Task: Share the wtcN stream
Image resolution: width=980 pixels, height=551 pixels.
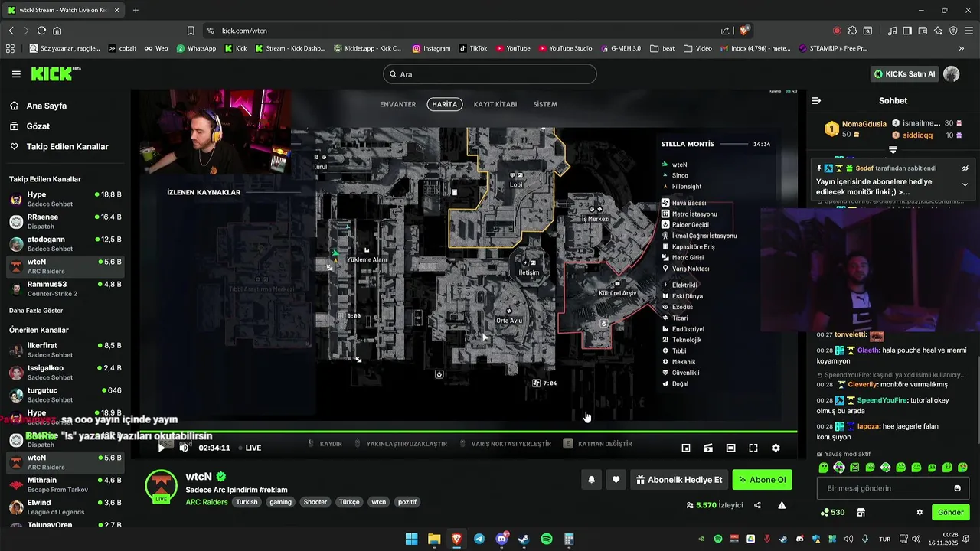Action: pos(757,505)
